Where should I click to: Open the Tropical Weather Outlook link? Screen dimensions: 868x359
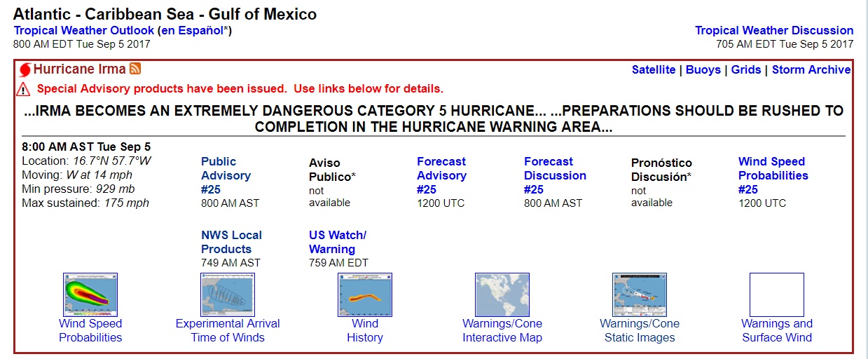point(83,31)
